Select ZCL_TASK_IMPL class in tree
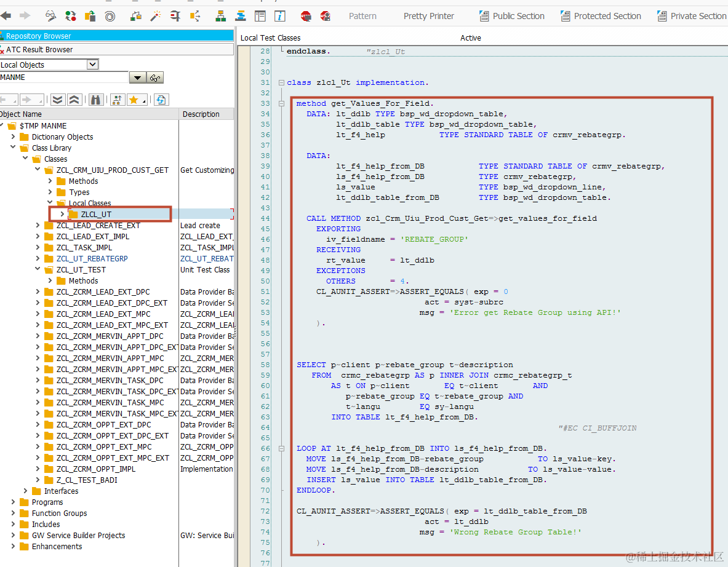728x567 pixels. (84, 247)
